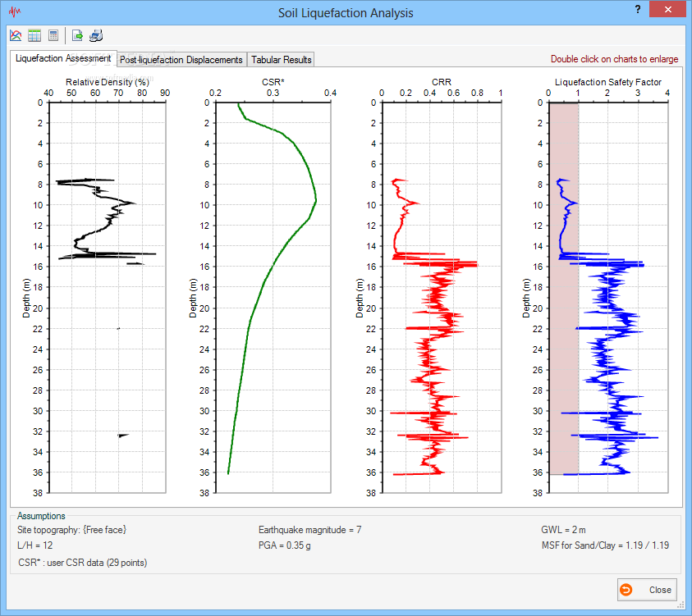
Task: Click the Relative Density chart
Action: tap(108, 298)
